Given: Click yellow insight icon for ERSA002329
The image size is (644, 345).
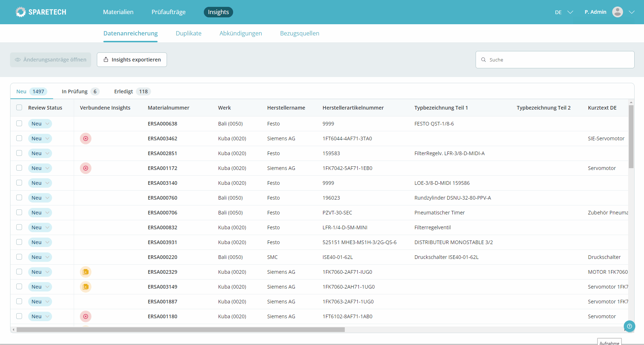Looking at the screenshot, I should point(86,272).
